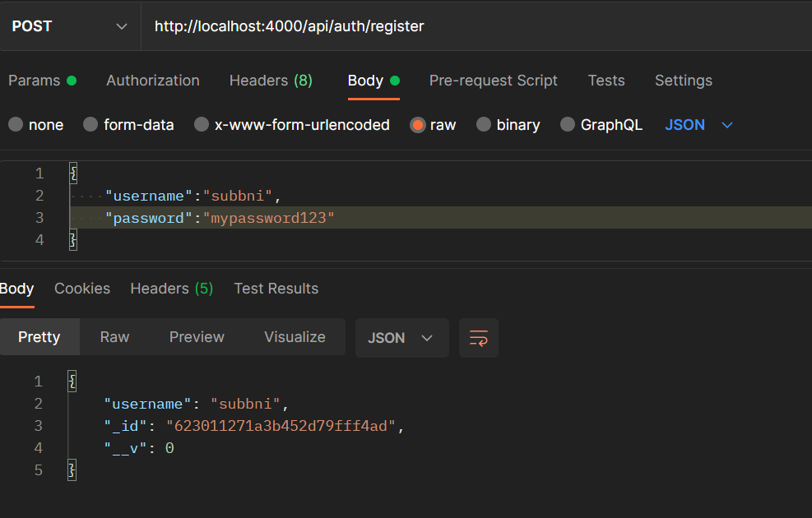Click the response "subbni" value
The image size is (812, 518).
point(245,405)
